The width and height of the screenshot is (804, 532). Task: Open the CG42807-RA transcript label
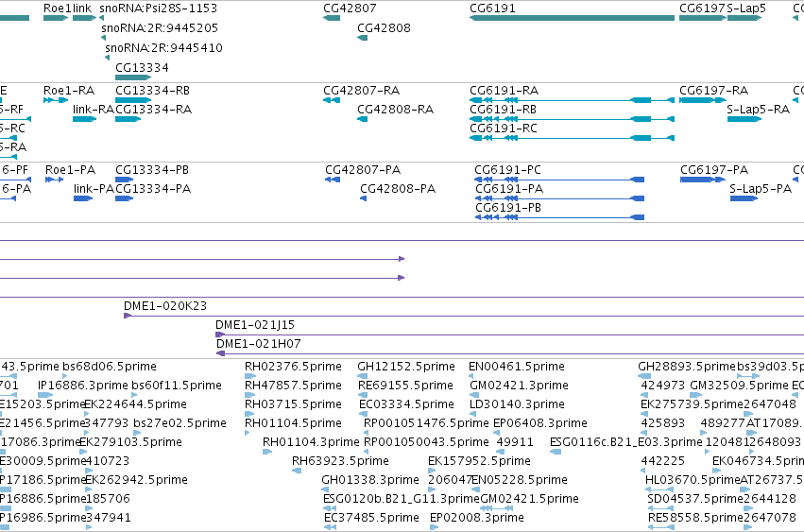coord(361,91)
